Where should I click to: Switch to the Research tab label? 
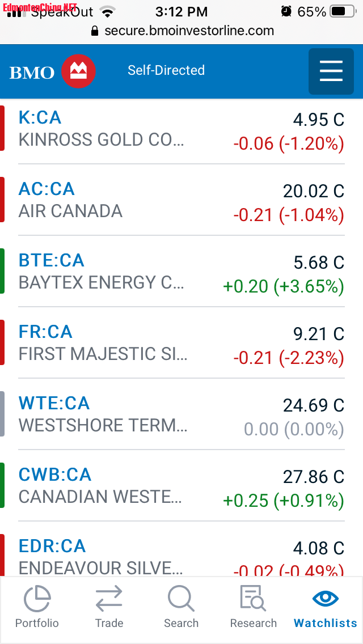(x=253, y=623)
